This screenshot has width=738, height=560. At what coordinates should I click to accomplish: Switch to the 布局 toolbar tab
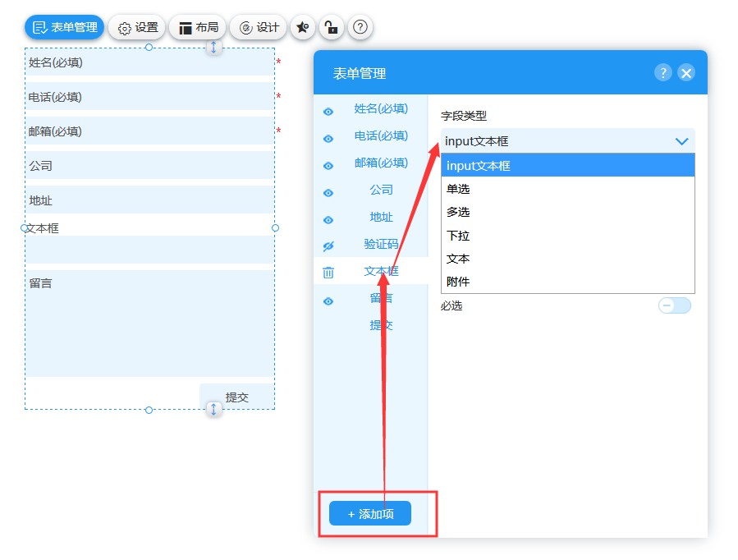[197, 27]
